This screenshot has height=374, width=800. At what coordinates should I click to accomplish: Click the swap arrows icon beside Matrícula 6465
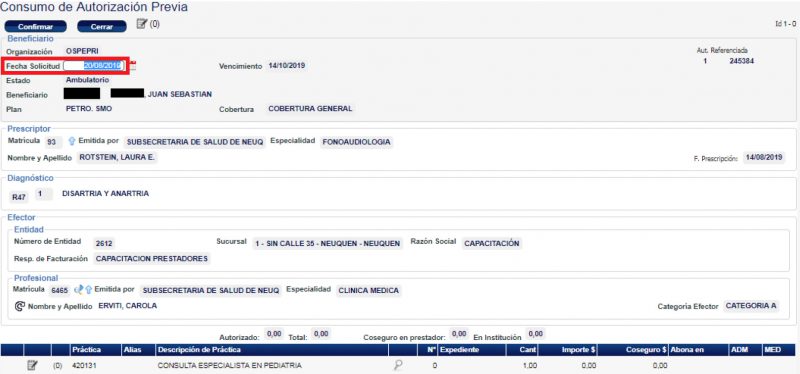click(x=79, y=290)
